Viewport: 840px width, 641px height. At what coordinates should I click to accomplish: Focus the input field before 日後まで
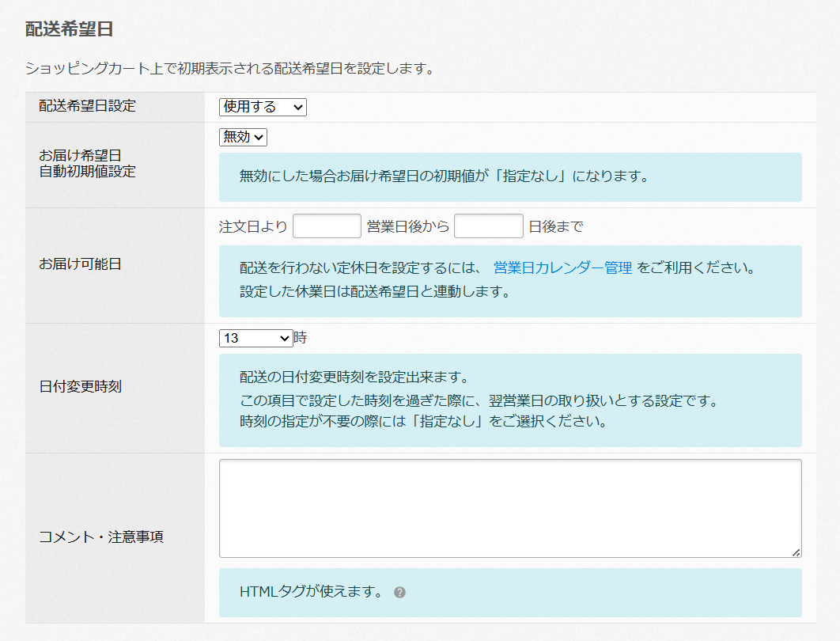(x=488, y=226)
